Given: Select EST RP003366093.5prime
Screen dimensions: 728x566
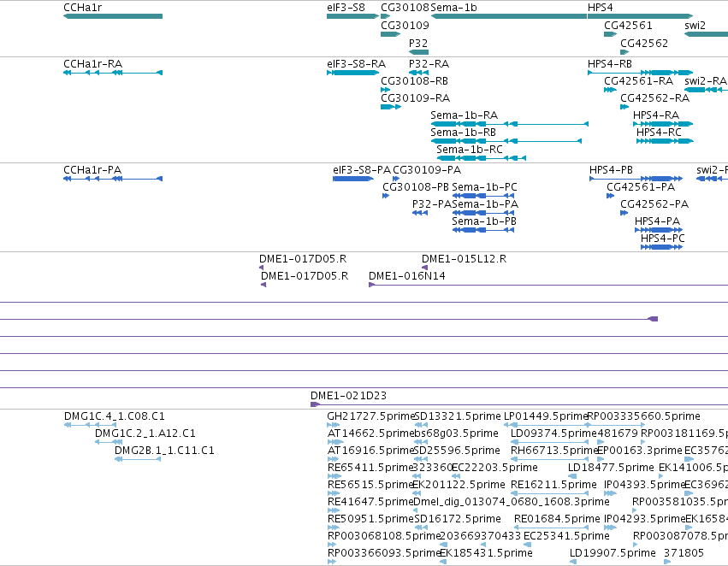Looking at the screenshot, I should pyautogui.click(x=383, y=553).
